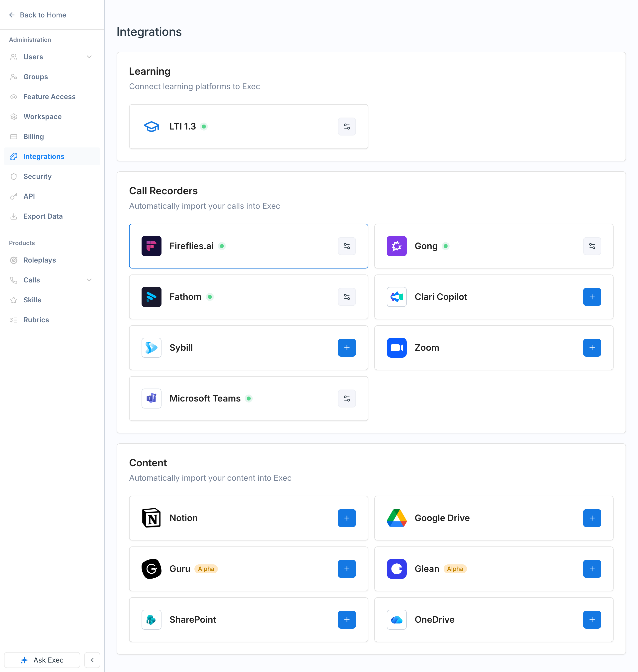Add Zoom integration with plus button

[592, 348]
